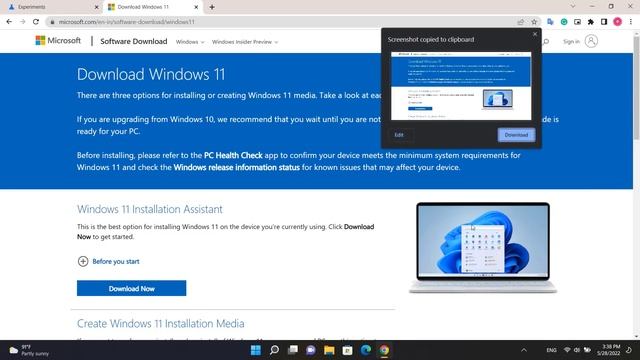Open the picture-in-picture extension icon
The height and width of the screenshot is (360, 640).
coord(577,22)
